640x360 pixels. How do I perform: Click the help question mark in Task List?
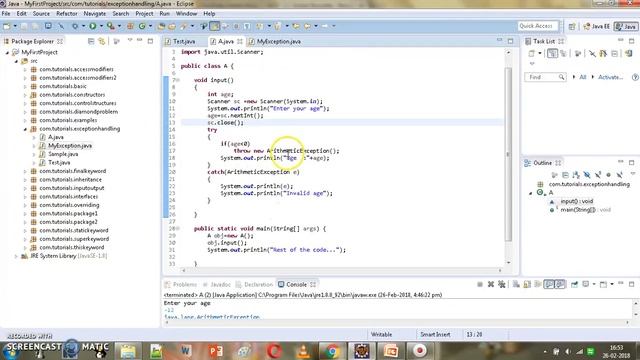(x=635, y=77)
